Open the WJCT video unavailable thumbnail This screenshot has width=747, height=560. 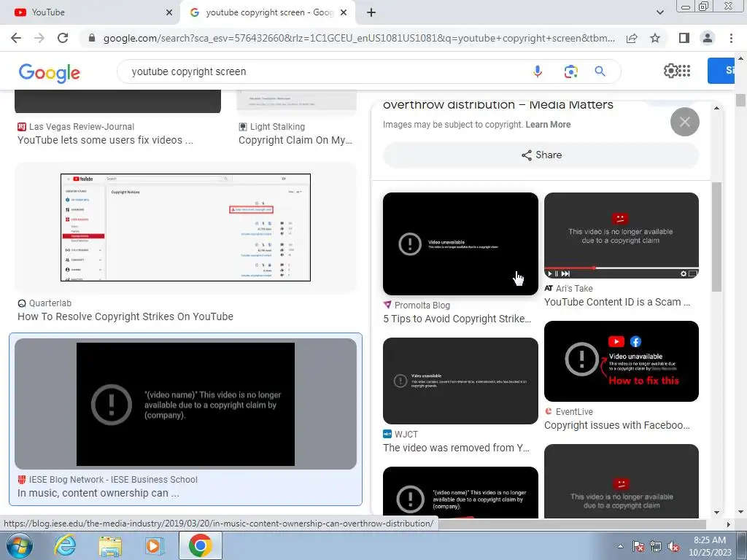(x=460, y=381)
